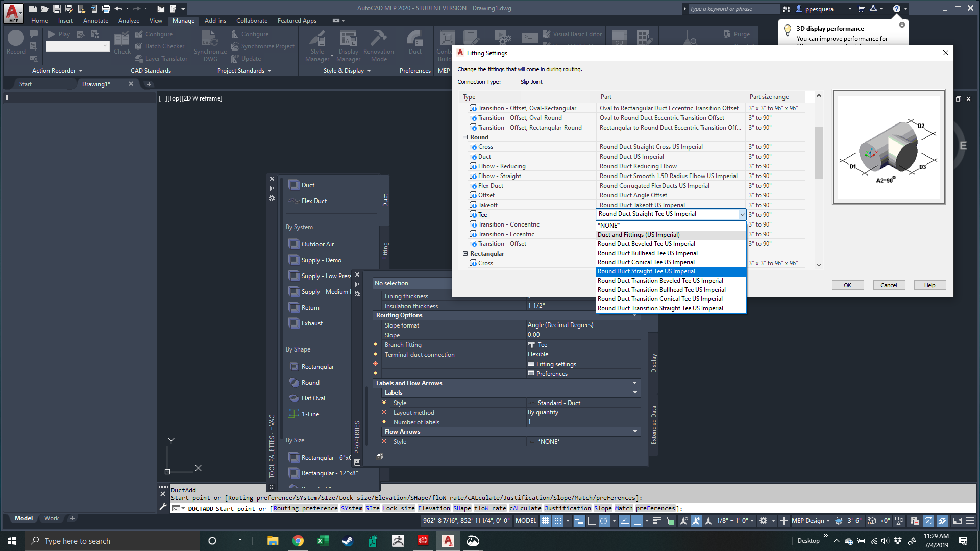Screen dimensions: 980x551
Task: Collapse the Flow Arrows subsection
Action: 635,431
